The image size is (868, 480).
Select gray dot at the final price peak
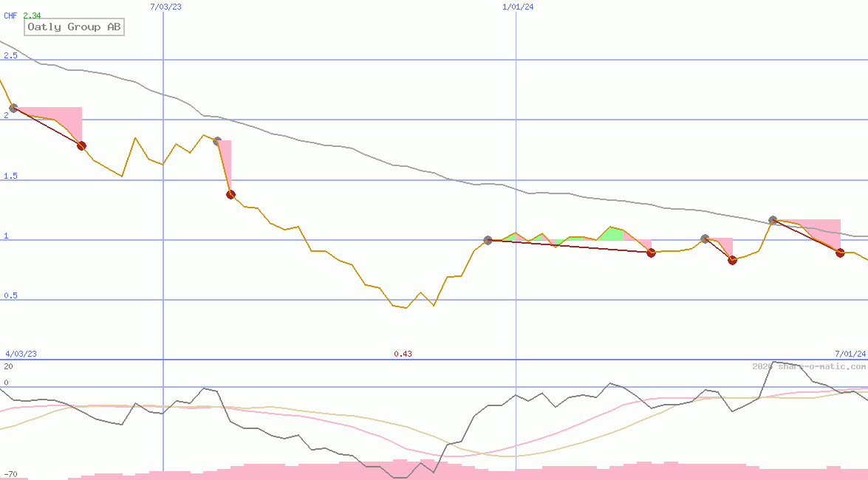coord(773,220)
